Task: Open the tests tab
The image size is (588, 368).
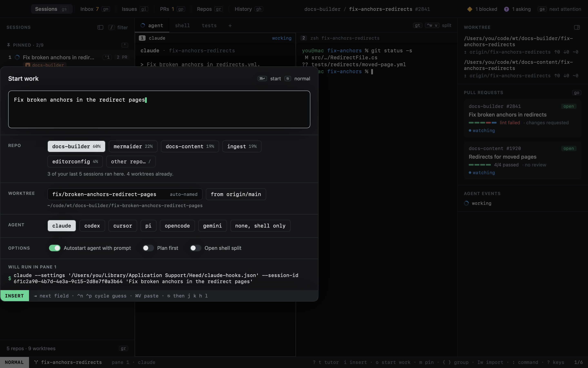Action: tap(209, 26)
